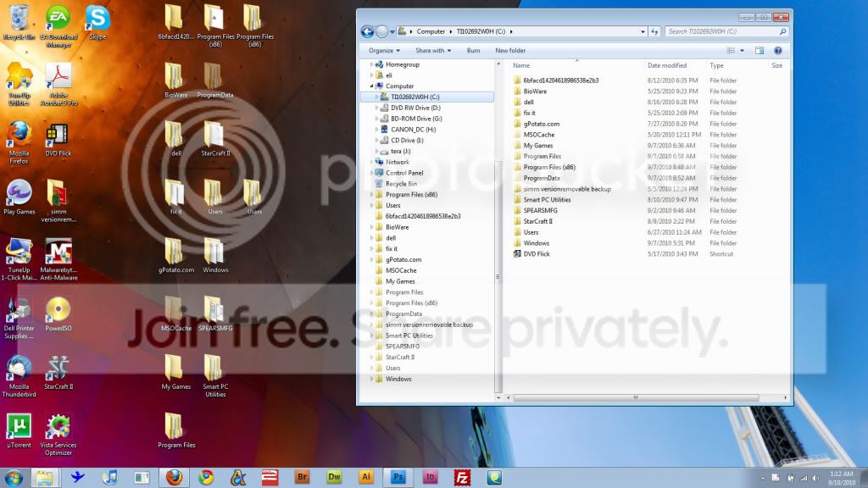Open InDesign from the taskbar

click(x=430, y=477)
